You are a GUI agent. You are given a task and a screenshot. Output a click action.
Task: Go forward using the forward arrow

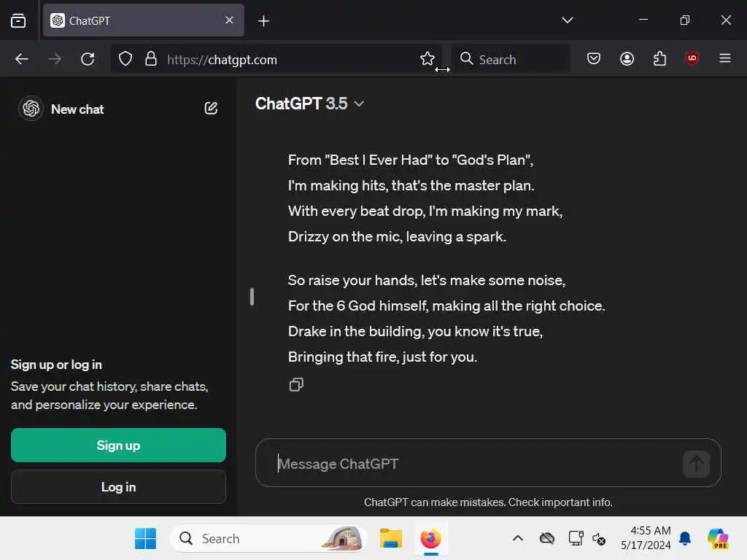(x=55, y=59)
